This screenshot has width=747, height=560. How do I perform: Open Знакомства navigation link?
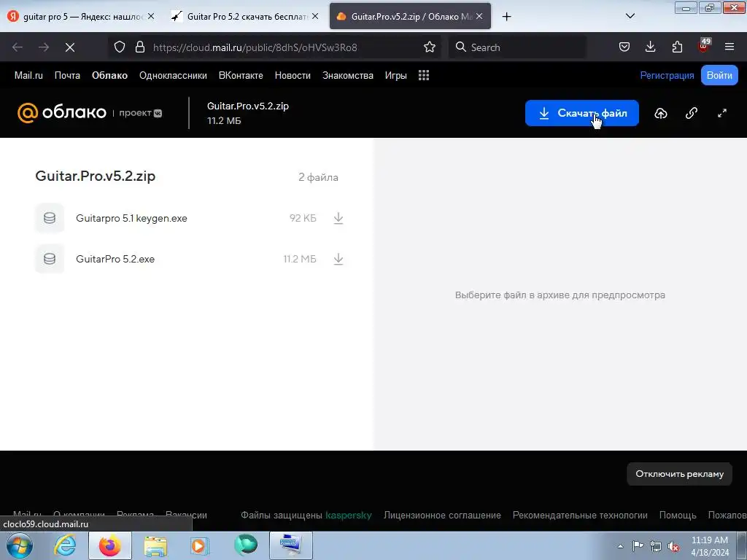click(x=348, y=75)
